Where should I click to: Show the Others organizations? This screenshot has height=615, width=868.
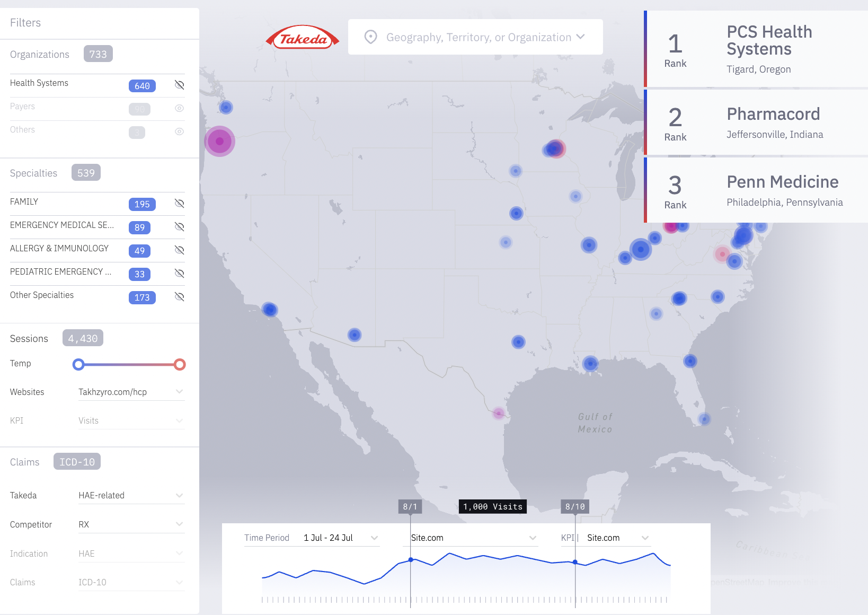(x=180, y=131)
